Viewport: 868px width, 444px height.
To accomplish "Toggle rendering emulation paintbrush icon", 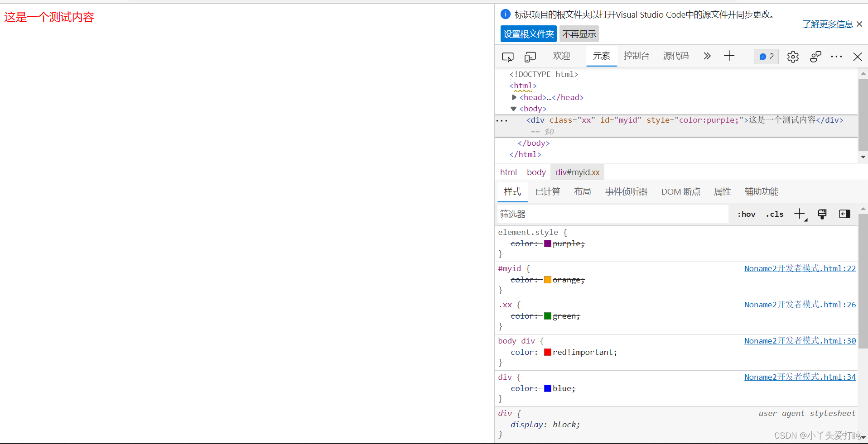I will [822, 214].
